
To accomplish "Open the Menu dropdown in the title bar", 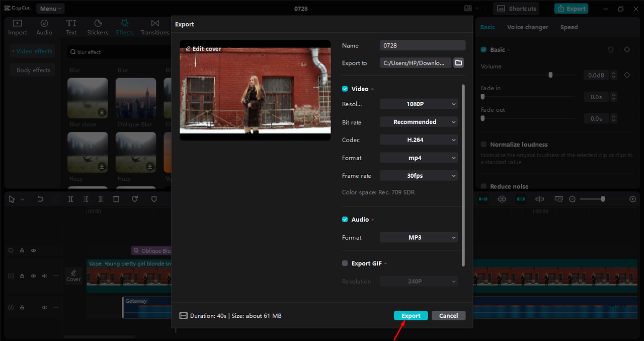I will point(50,9).
